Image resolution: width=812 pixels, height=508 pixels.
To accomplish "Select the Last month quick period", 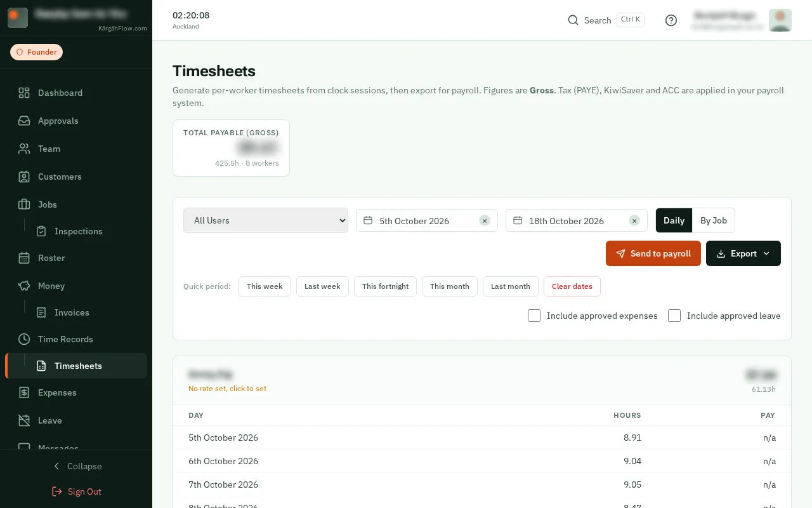I will pos(511,286).
